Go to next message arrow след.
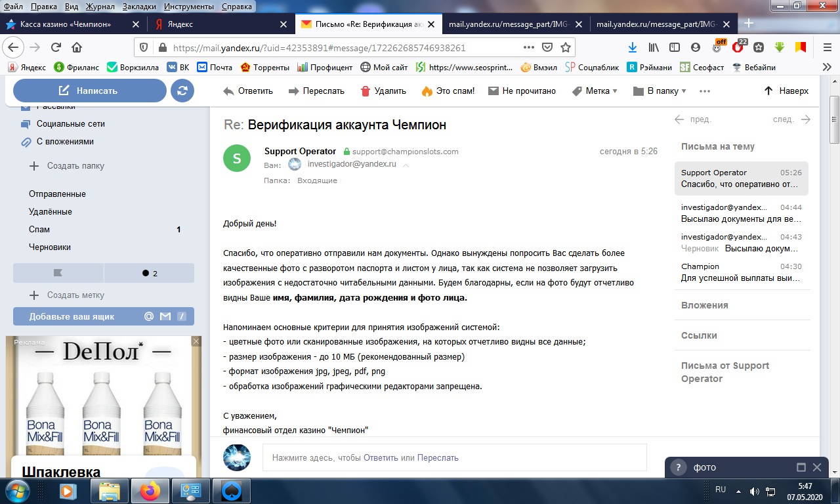The image size is (840, 504). (x=791, y=119)
